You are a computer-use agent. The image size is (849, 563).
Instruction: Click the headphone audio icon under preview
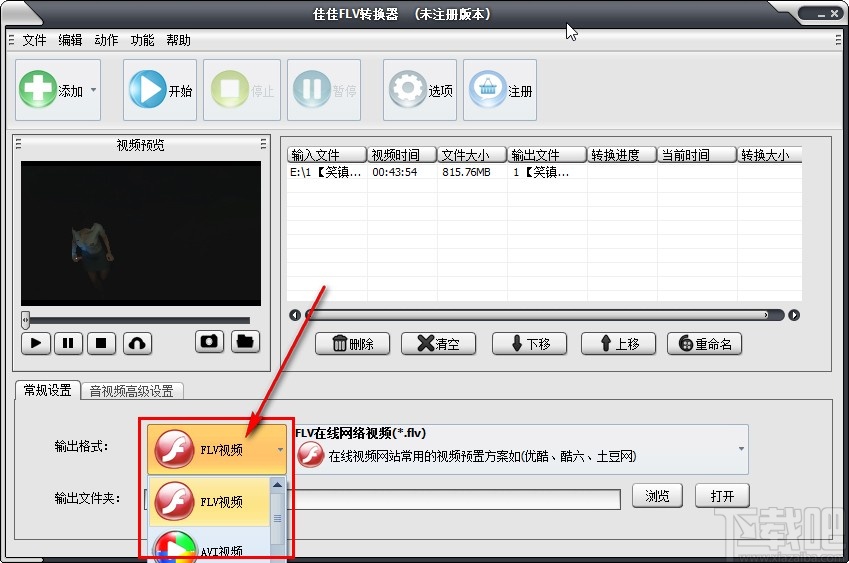click(x=137, y=343)
